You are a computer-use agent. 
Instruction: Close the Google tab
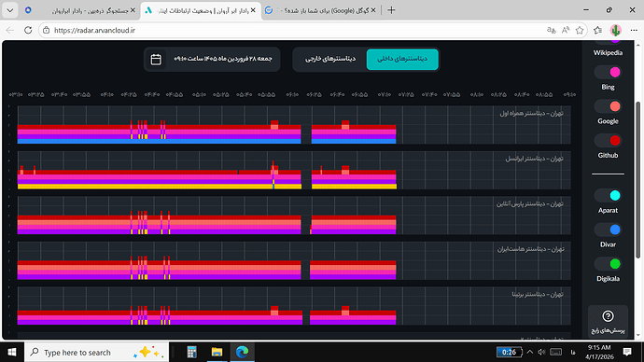pyautogui.click(x=373, y=10)
